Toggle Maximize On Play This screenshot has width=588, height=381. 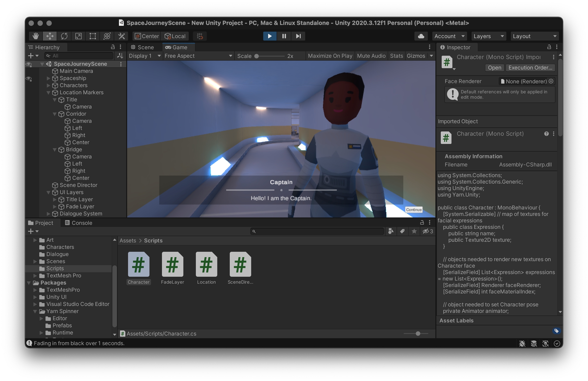(330, 56)
